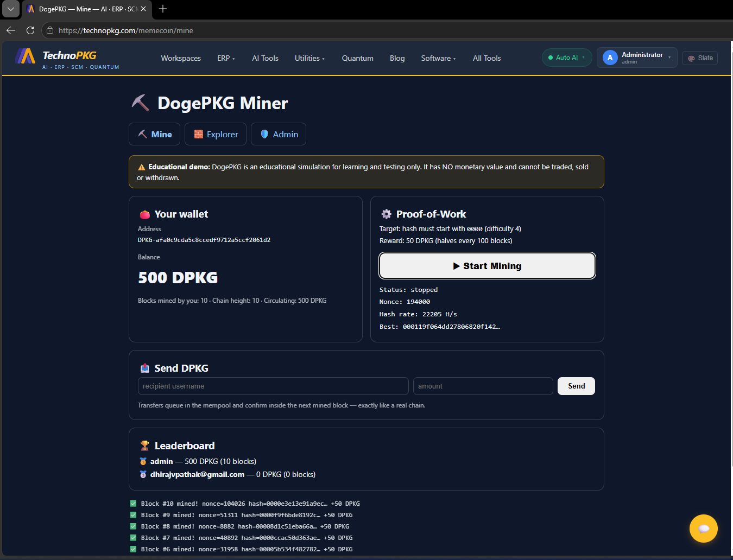Click the green check on Block #6 entry

coord(133,549)
